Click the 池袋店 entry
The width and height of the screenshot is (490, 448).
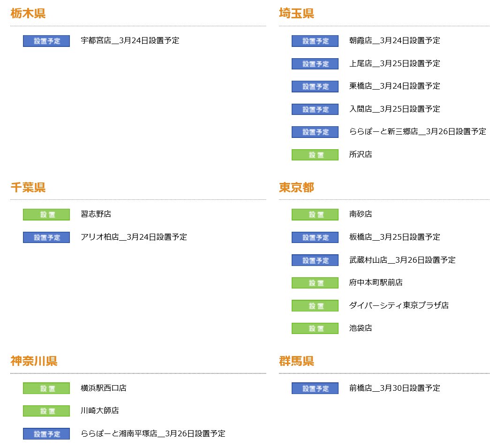coord(362,328)
